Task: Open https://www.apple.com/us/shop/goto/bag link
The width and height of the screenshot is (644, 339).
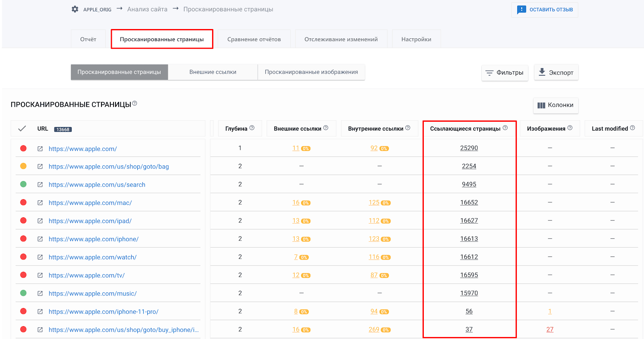Action: click(109, 166)
